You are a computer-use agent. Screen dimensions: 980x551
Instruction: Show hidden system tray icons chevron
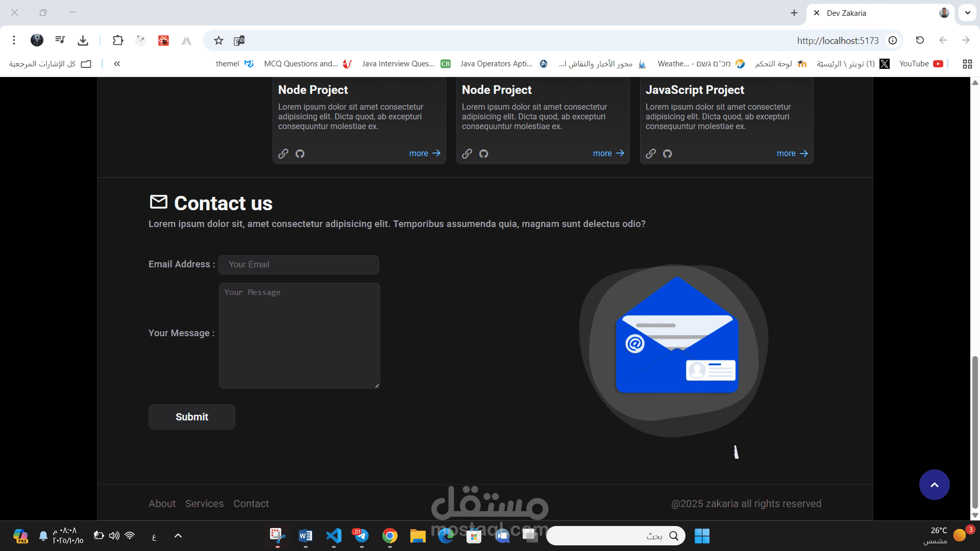178,536
